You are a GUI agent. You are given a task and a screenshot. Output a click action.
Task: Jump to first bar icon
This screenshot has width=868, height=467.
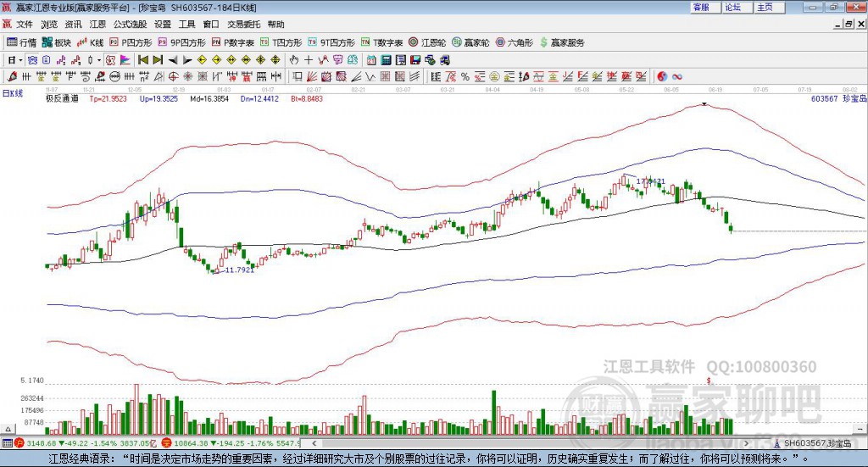pos(143,60)
